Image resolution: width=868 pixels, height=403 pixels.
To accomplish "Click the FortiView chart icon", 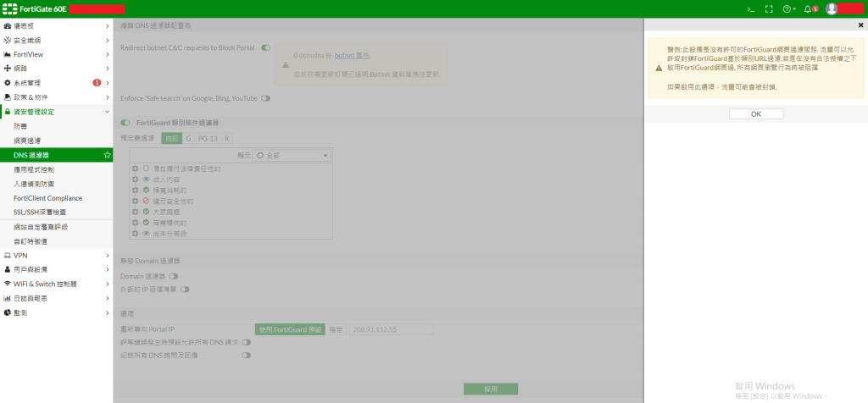I will (x=7, y=54).
